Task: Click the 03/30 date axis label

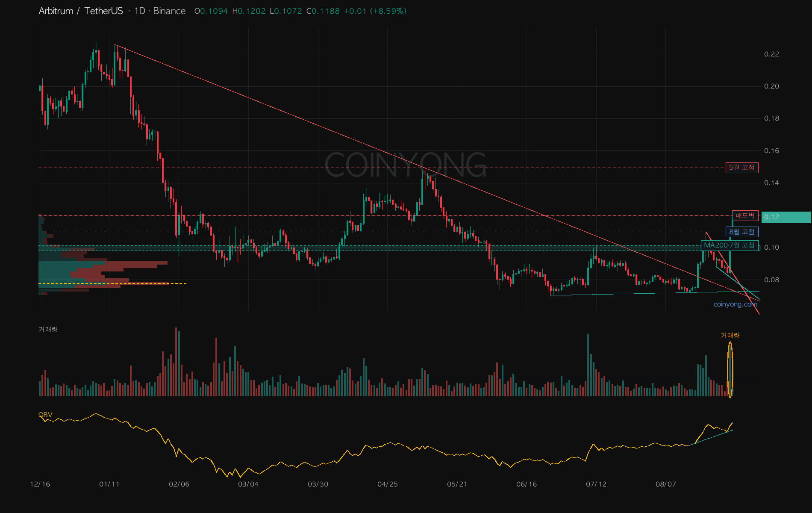Action: [318, 484]
